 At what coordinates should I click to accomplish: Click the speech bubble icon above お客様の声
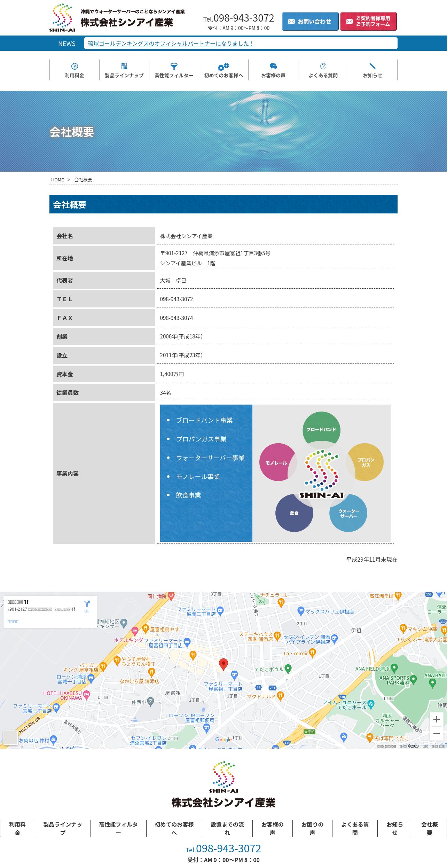point(273,66)
